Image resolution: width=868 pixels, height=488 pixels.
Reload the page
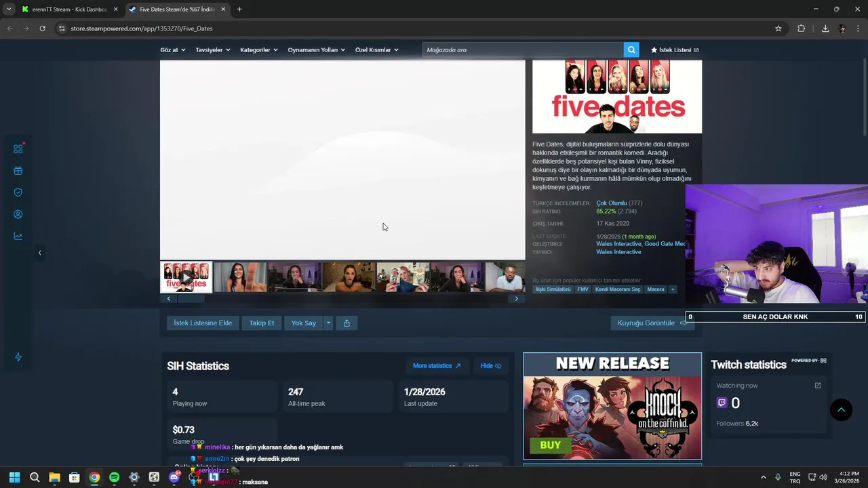tap(42, 28)
